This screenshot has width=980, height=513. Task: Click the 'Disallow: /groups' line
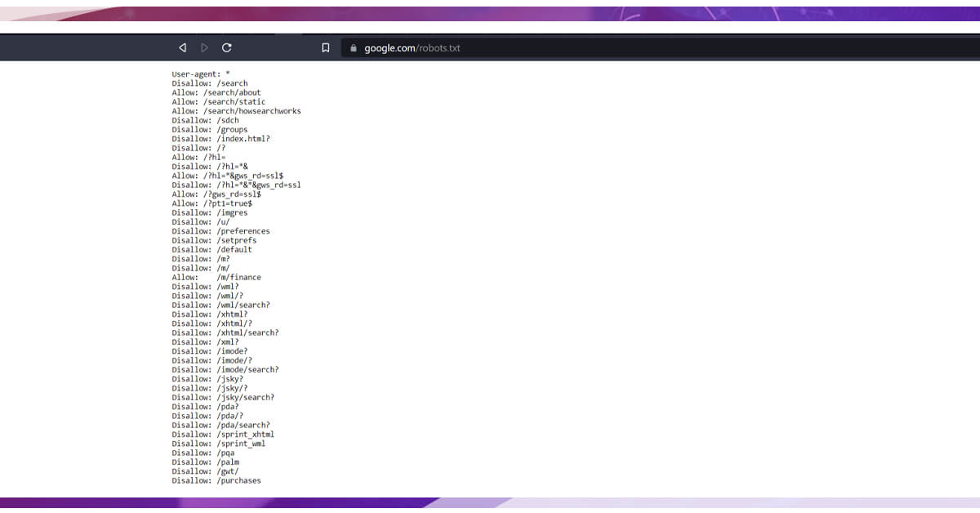tap(210, 129)
